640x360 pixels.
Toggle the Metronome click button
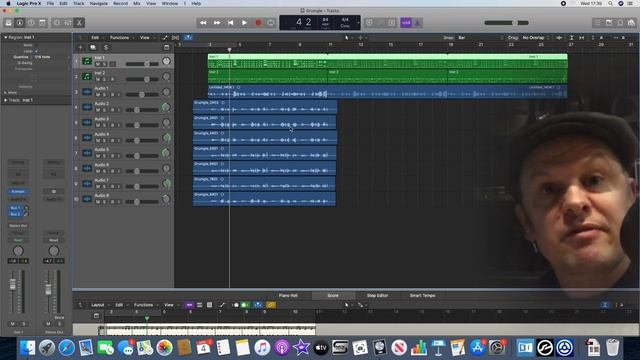coord(417,23)
